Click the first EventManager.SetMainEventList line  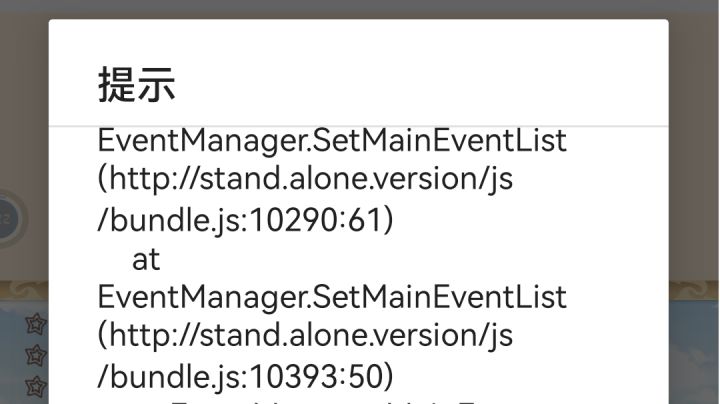coord(332,141)
